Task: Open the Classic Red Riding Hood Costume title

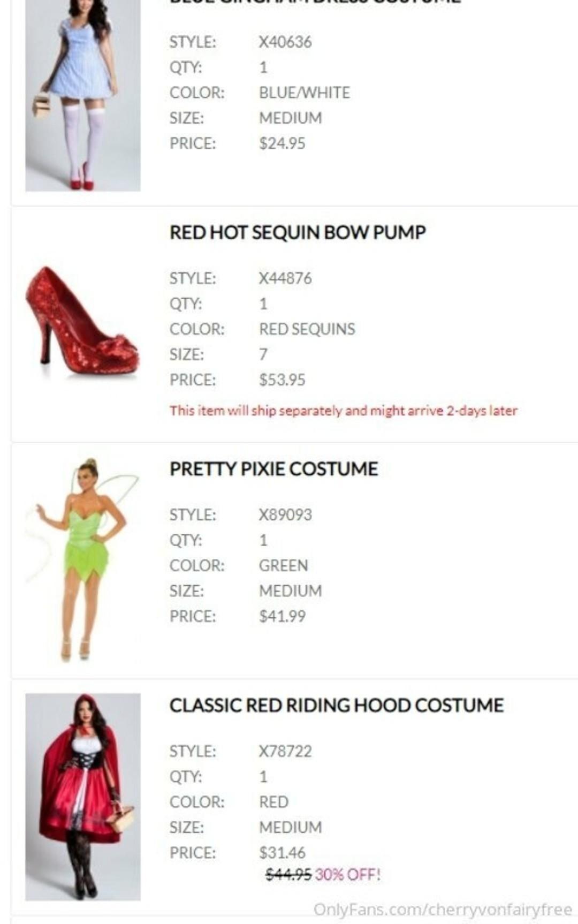Action: [337, 706]
